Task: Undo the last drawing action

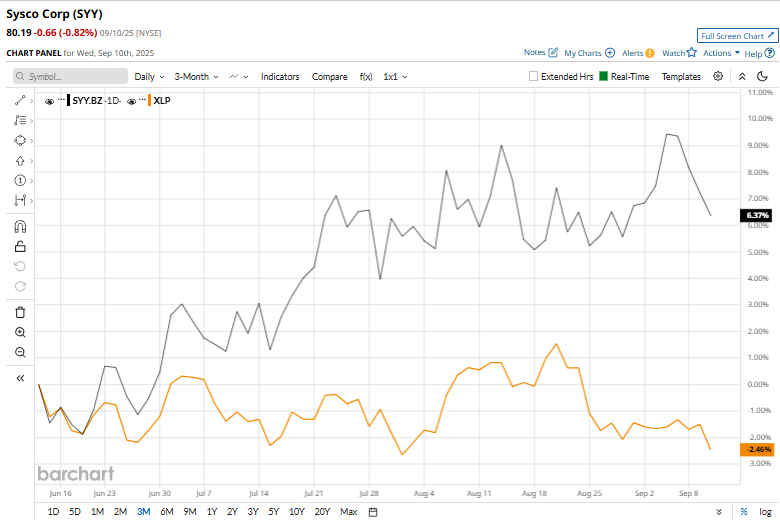Action: coord(20,266)
